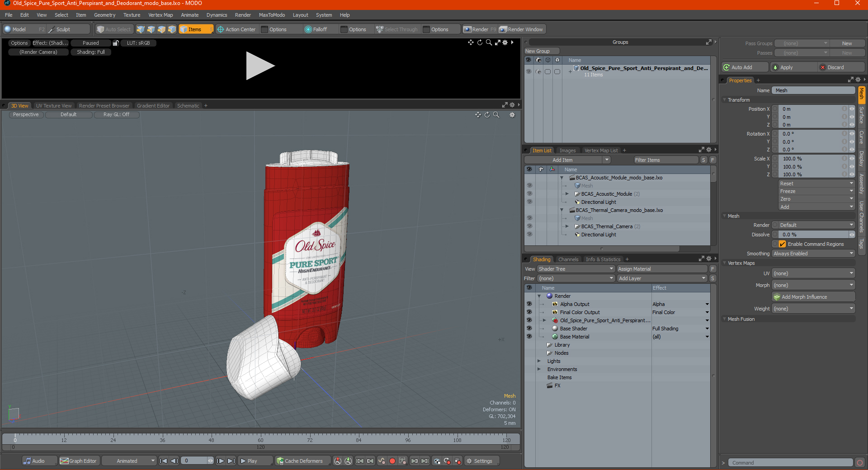Click the Render F9 button
Image resolution: width=868 pixels, height=470 pixels.
(480, 29)
